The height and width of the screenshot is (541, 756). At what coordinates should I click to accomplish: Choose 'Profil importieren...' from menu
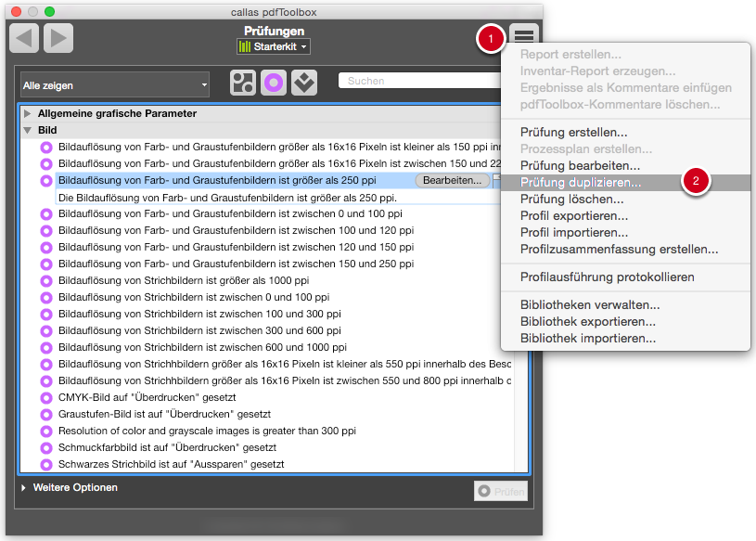pyautogui.click(x=625, y=232)
